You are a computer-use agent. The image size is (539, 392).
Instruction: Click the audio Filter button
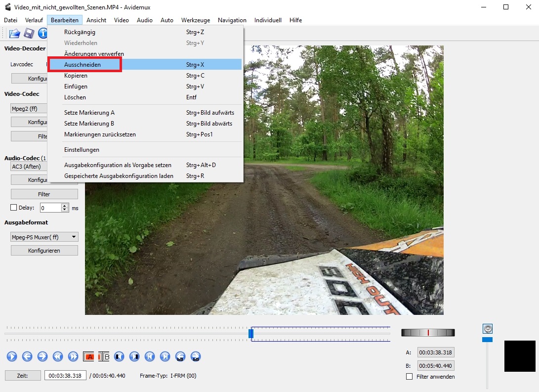pyautogui.click(x=44, y=194)
